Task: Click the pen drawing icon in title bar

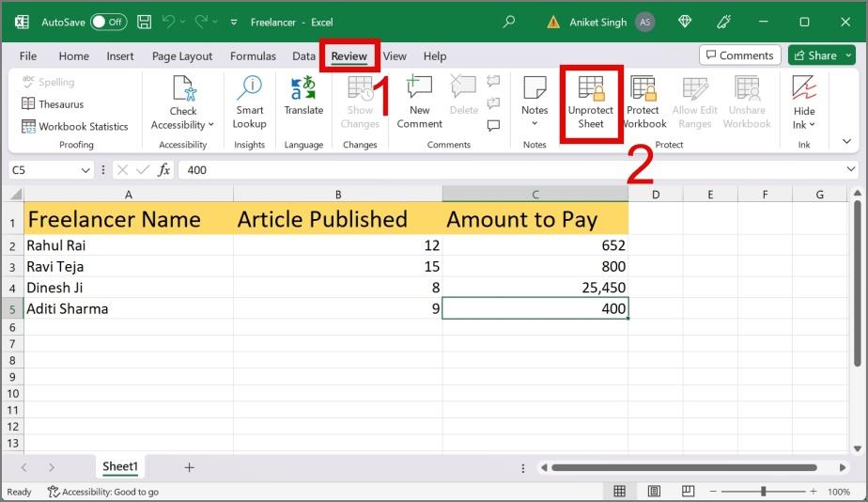Action: 723,23
